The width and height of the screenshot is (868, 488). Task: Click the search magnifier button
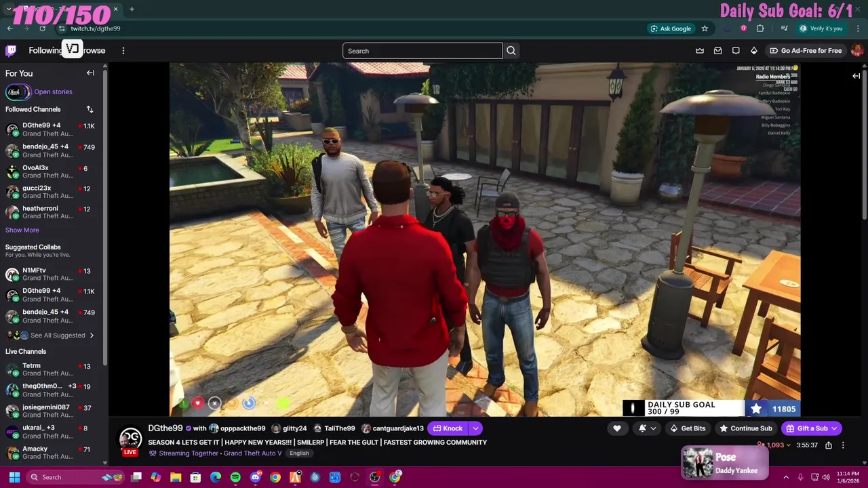click(x=511, y=51)
